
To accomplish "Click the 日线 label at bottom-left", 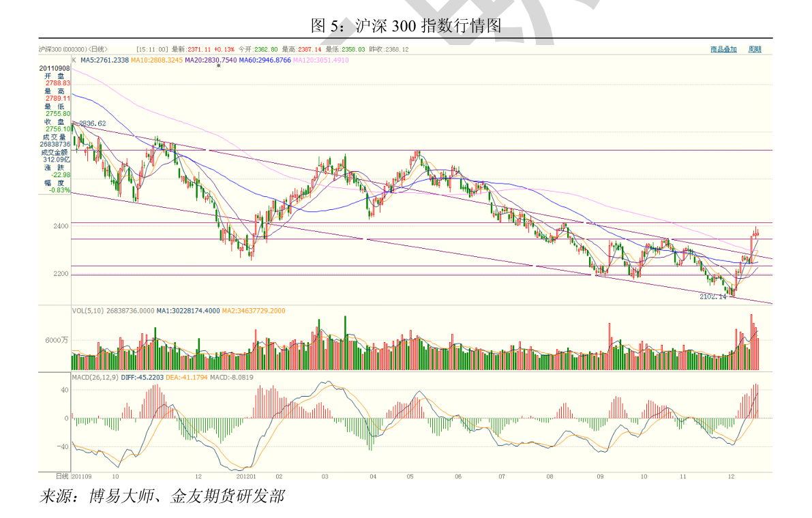I will 61,475.
